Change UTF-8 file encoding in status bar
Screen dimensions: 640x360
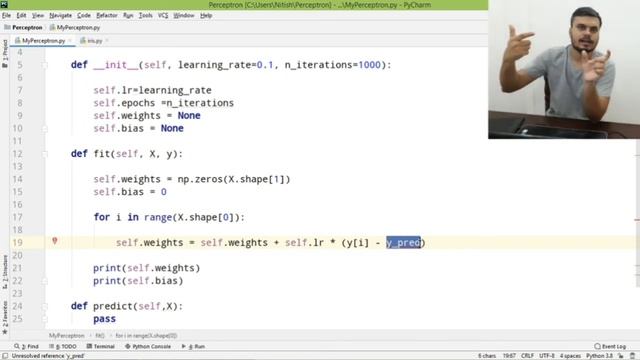click(547, 356)
